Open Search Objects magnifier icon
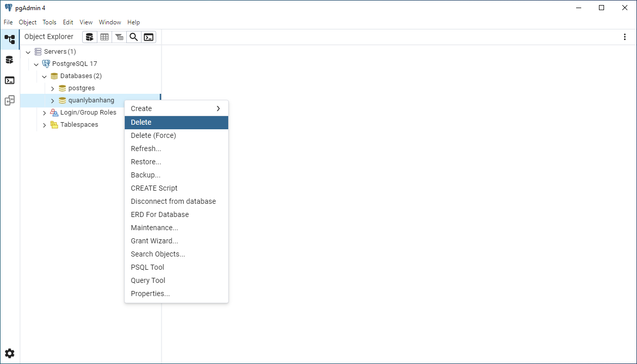The image size is (637, 364). pyautogui.click(x=134, y=37)
